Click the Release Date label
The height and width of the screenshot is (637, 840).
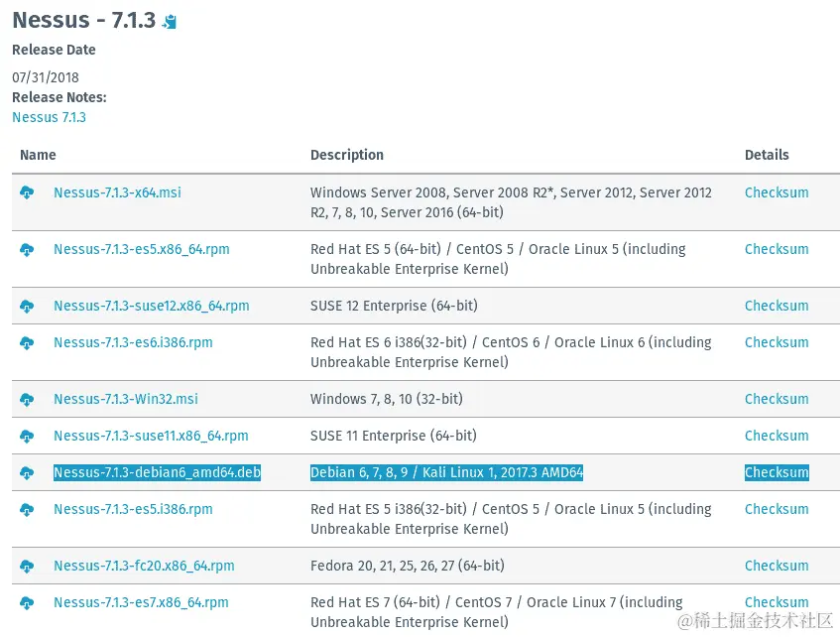54,50
